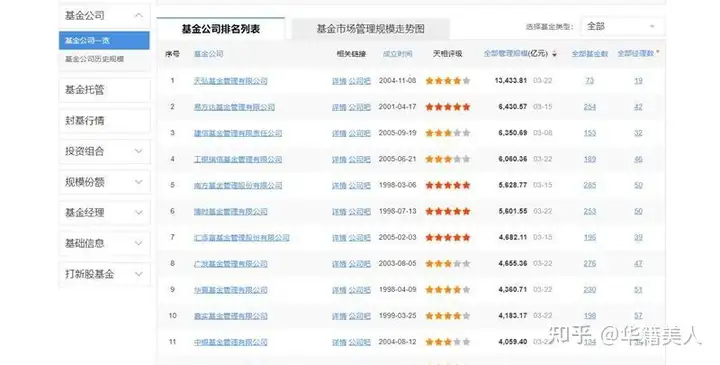
Task: Open manager count 46 for 工银瑞信基金
Action: pyautogui.click(x=638, y=159)
